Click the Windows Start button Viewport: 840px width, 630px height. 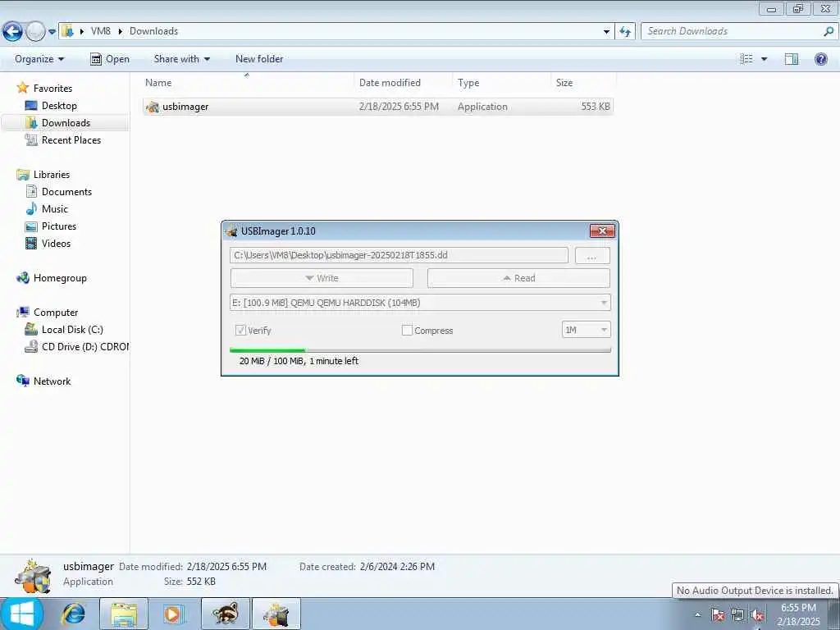[22, 614]
